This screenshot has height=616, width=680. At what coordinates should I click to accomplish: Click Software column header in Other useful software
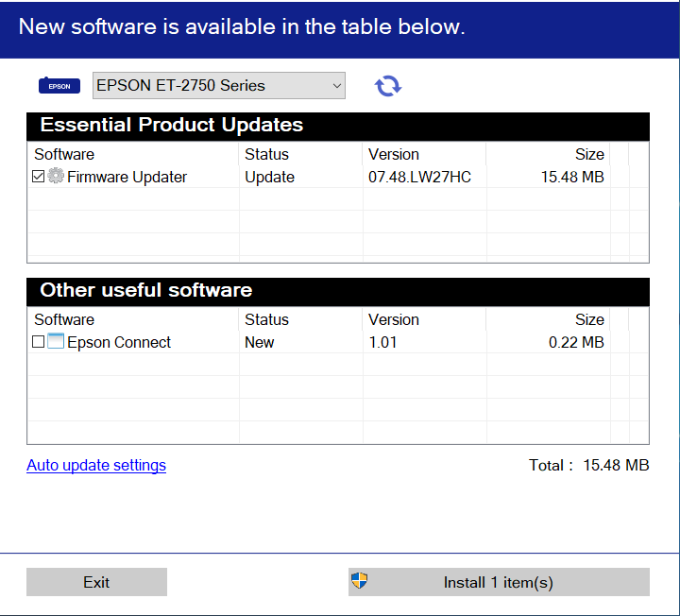point(64,319)
